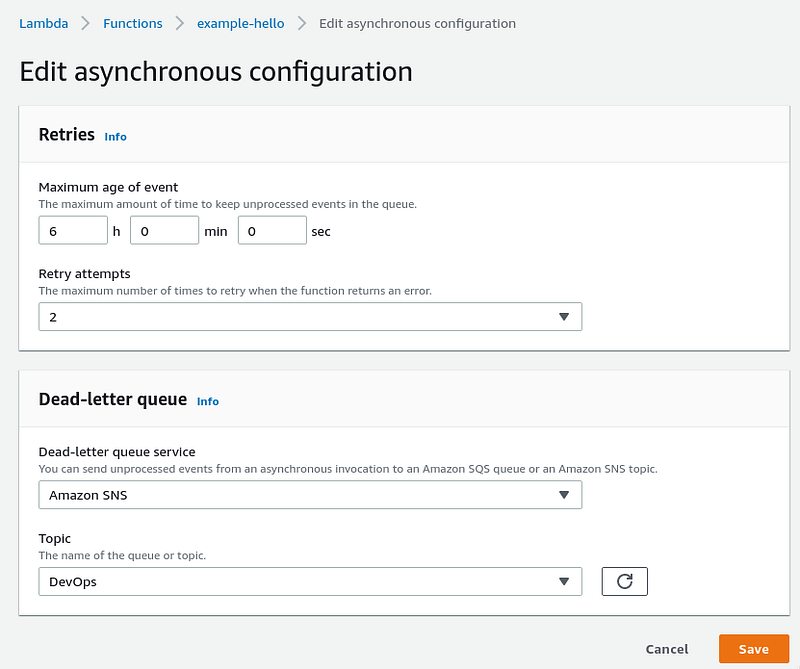Click the Info link next to Retries

(115, 137)
